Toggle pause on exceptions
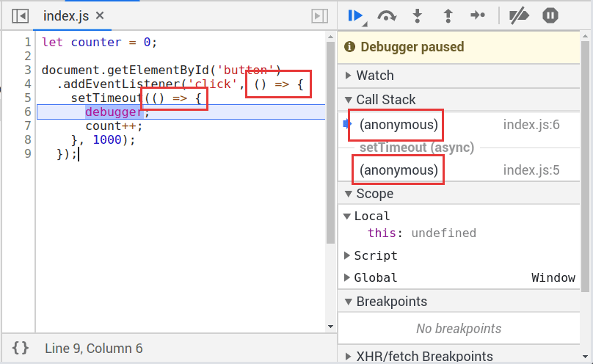Screen dimensions: 593x364 tap(550, 15)
